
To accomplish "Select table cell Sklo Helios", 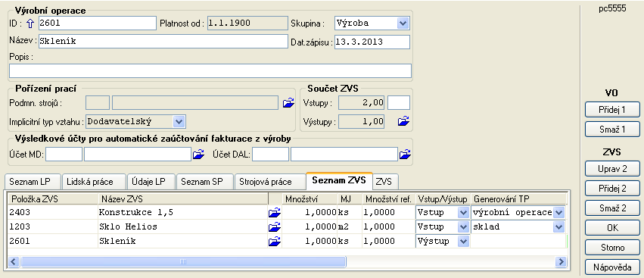I will (x=183, y=226).
